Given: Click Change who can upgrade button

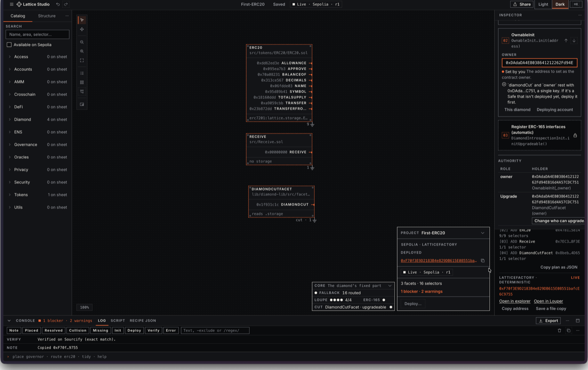Looking at the screenshot, I should pos(559,221).
